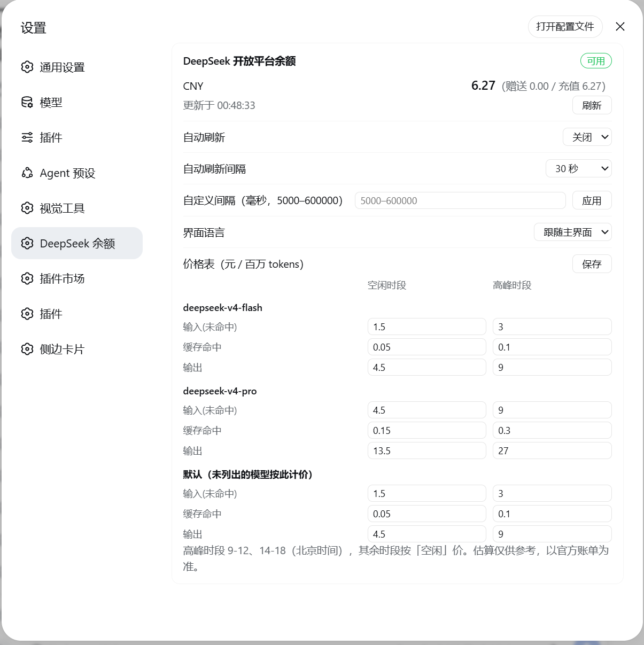Edit default idle input price 1.5

click(427, 493)
